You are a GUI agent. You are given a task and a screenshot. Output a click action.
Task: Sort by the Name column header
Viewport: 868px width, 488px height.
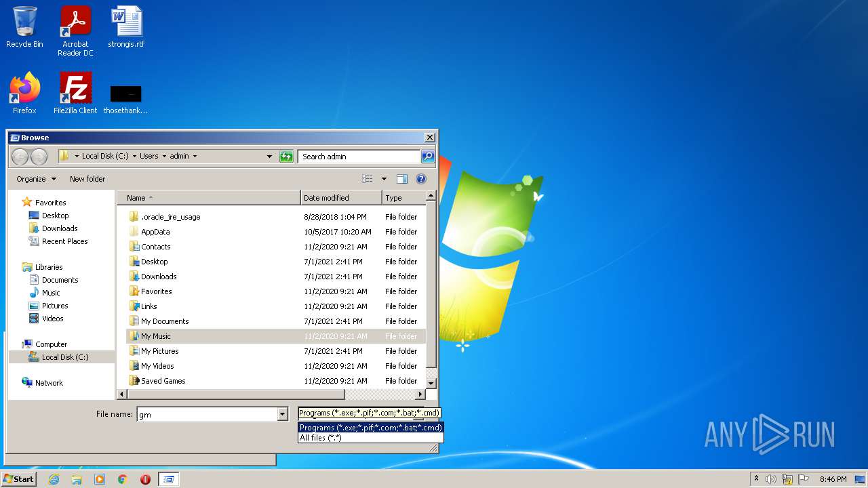pyautogui.click(x=209, y=198)
